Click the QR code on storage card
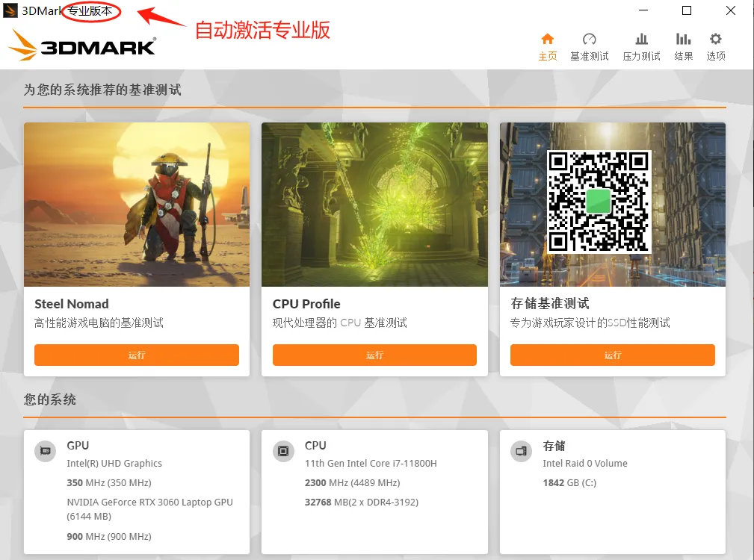 [599, 202]
